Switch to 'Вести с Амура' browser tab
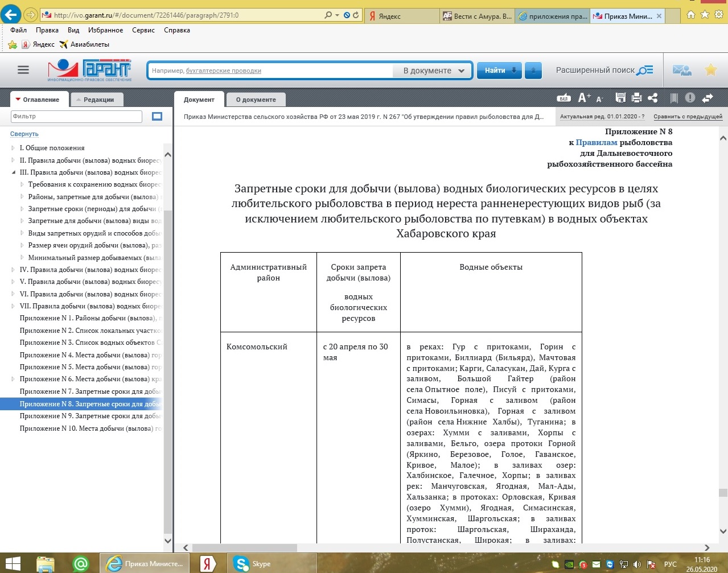Image resolution: width=728 pixels, height=573 pixels. (477, 16)
